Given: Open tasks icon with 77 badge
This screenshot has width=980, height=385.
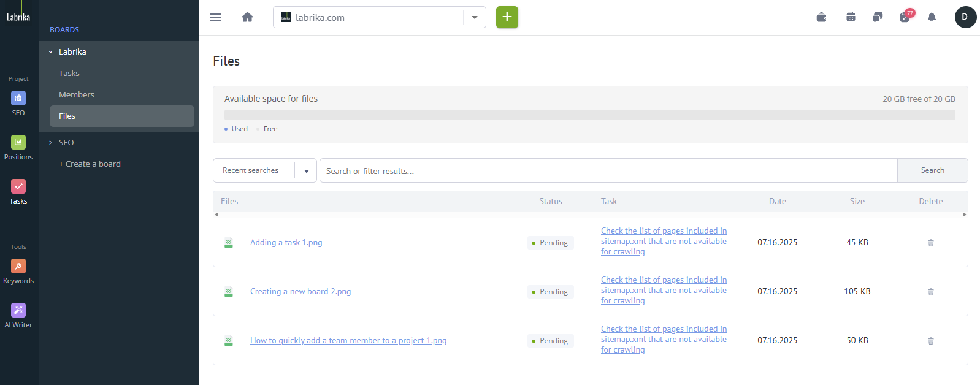Looking at the screenshot, I should pos(905,17).
